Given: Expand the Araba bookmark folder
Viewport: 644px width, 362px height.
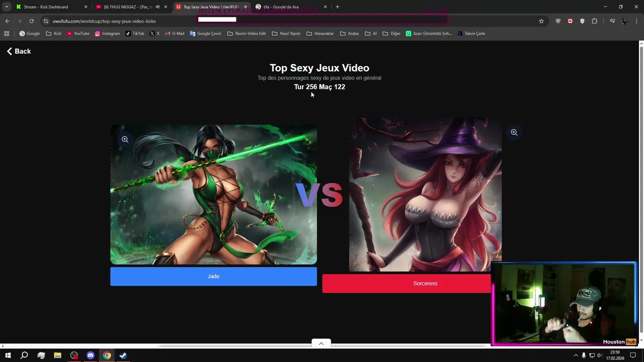Looking at the screenshot, I should (349, 34).
